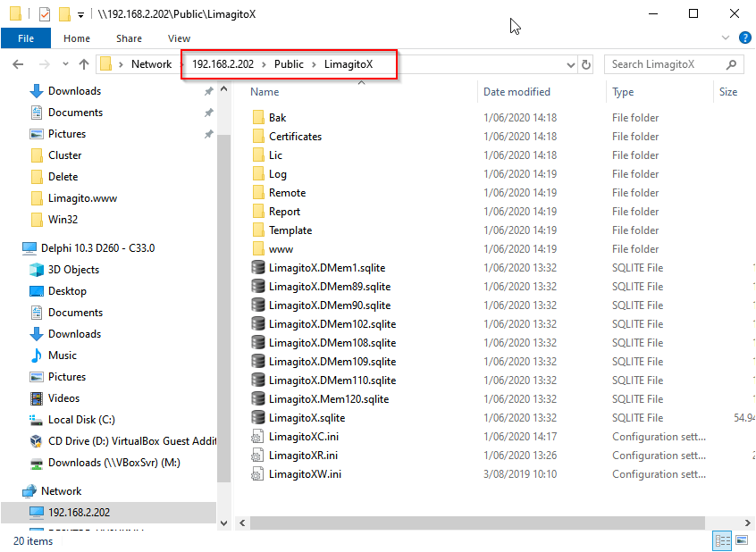Expand the ribbon with chevron

tap(725, 38)
